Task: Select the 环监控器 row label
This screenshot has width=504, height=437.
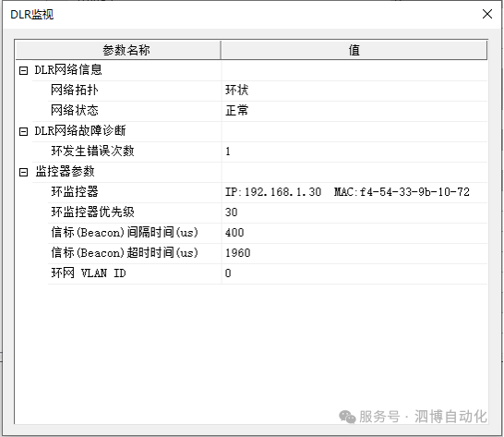Action: pyautogui.click(x=75, y=191)
